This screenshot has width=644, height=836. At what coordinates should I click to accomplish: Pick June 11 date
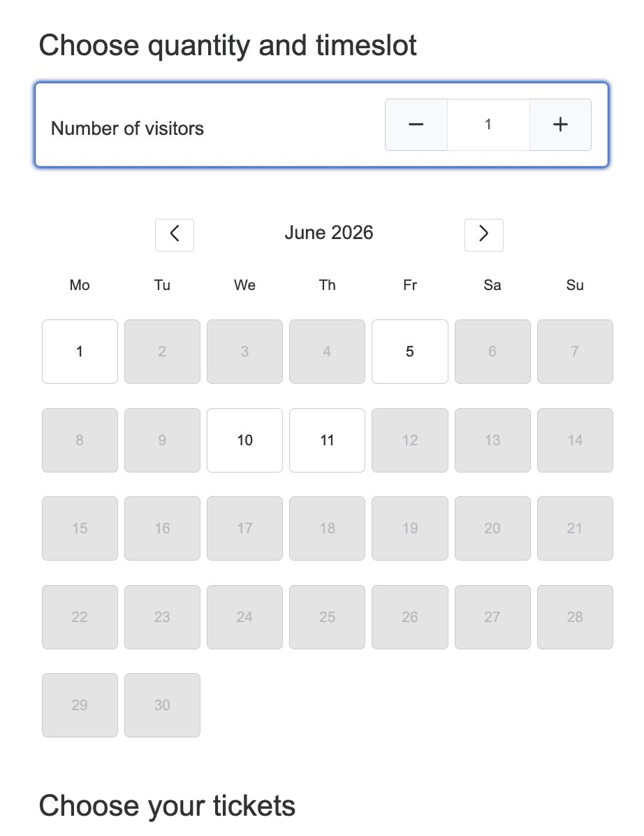click(327, 440)
